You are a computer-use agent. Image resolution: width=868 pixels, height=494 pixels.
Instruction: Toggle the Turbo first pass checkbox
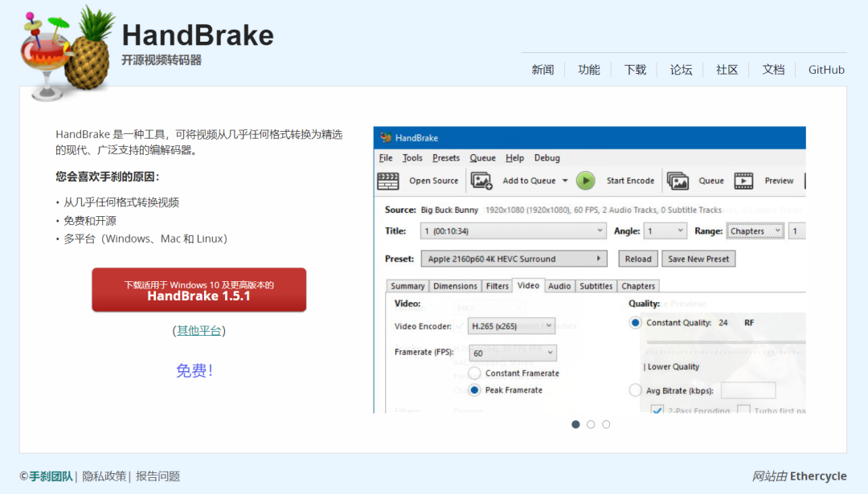(x=744, y=410)
